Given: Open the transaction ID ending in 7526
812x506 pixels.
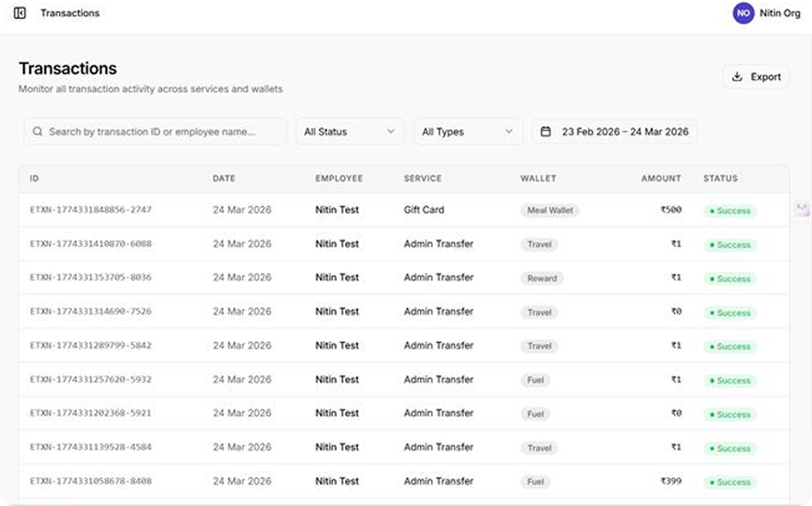Looking at the screenshot, I should pyautogui.click(x=91, y=311).
